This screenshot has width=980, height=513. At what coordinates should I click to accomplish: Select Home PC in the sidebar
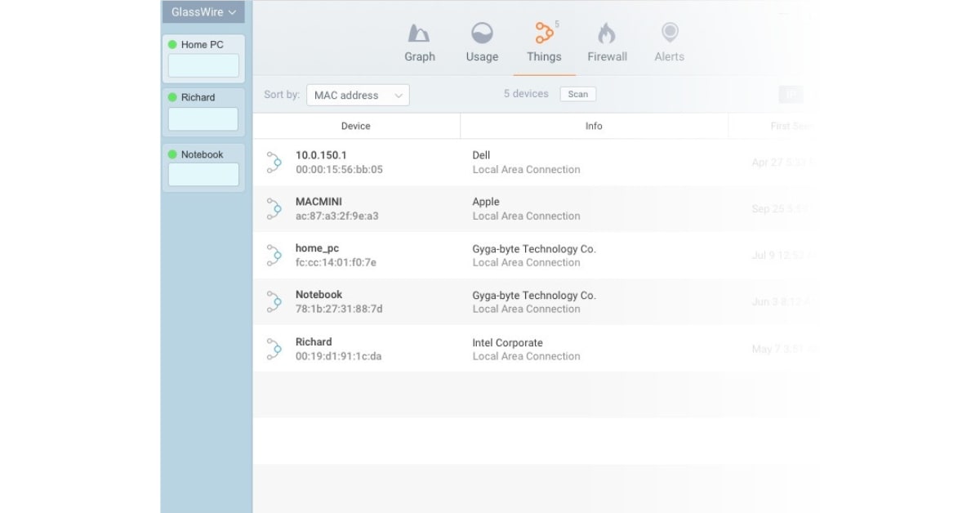202,45
